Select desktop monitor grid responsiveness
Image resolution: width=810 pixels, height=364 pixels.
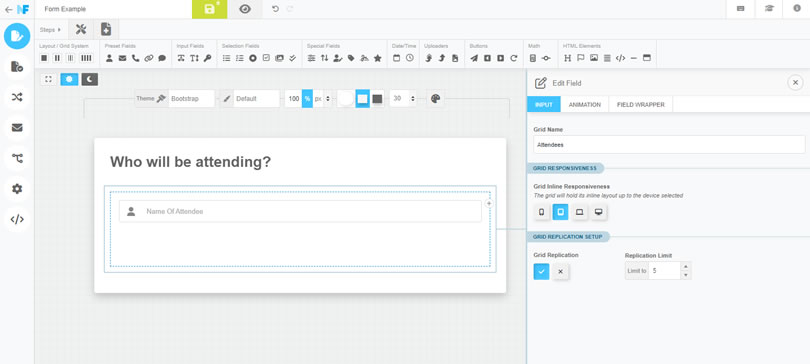point(599,212)
